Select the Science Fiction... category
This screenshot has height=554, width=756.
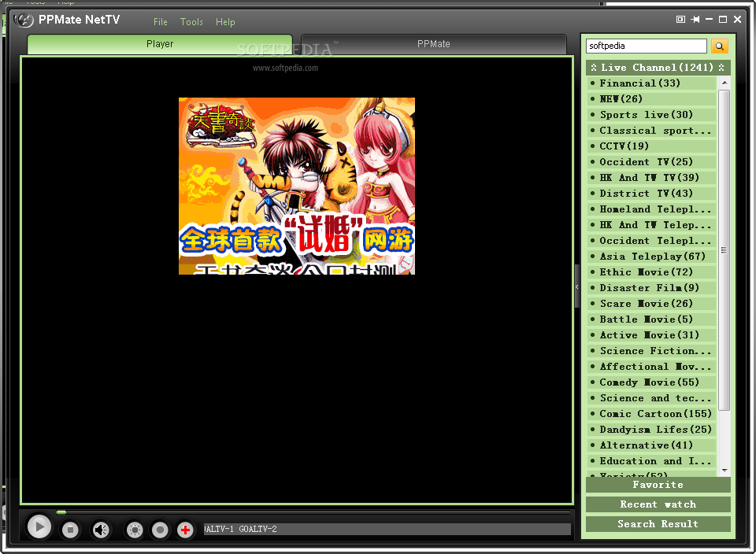point(652,351)
